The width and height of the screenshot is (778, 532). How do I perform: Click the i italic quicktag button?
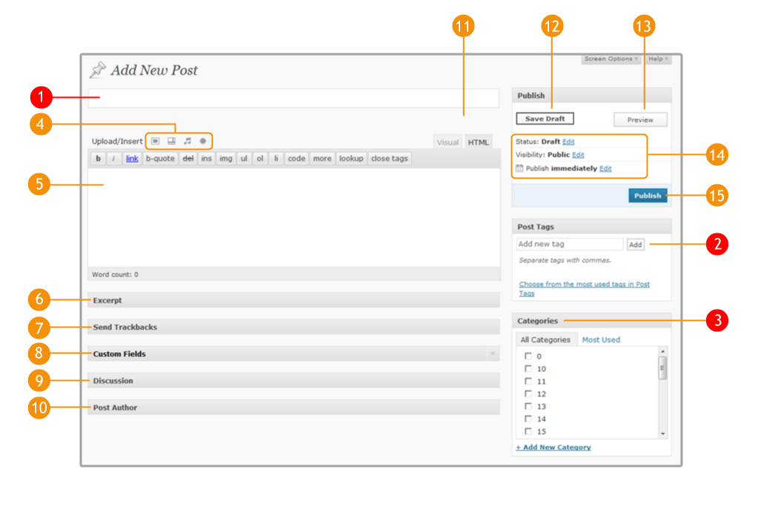(113, 159)
